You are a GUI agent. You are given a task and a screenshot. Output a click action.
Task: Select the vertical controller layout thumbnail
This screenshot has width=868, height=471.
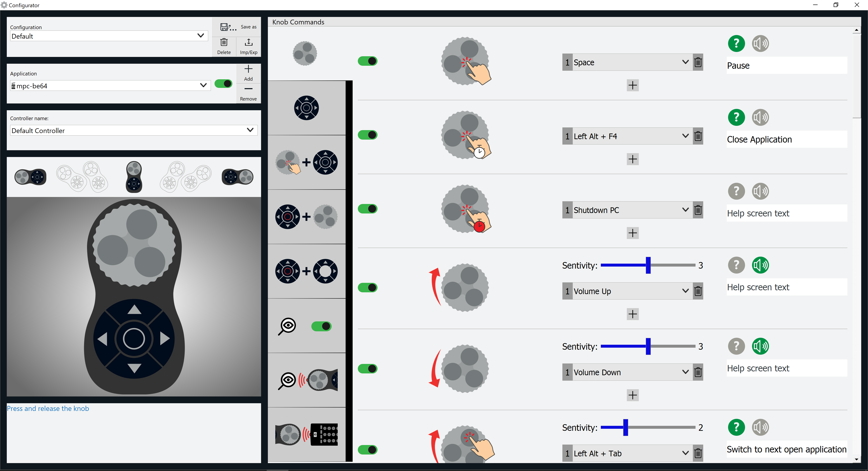(x=134, y=177)
